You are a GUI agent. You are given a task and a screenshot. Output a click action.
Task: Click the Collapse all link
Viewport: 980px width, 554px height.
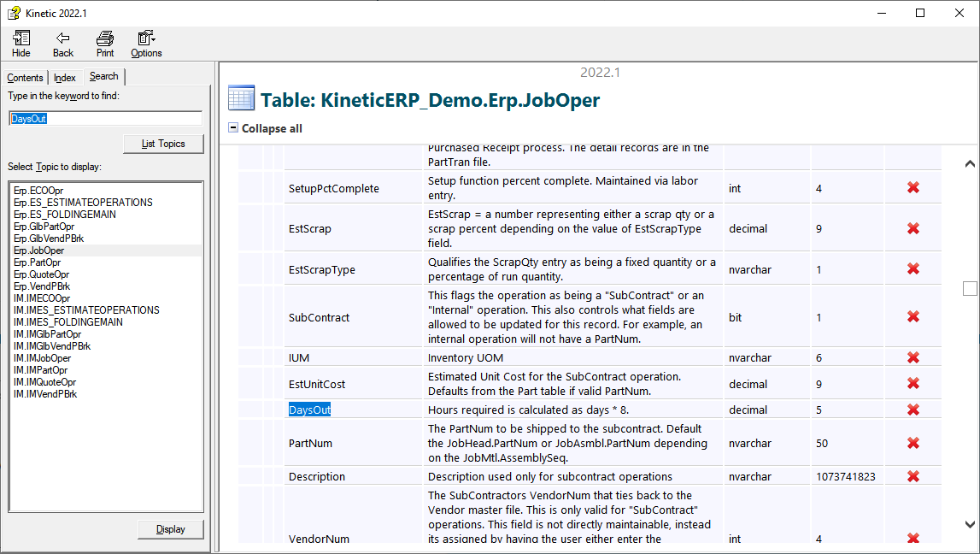pyautogui.click(x=272, y=128)
